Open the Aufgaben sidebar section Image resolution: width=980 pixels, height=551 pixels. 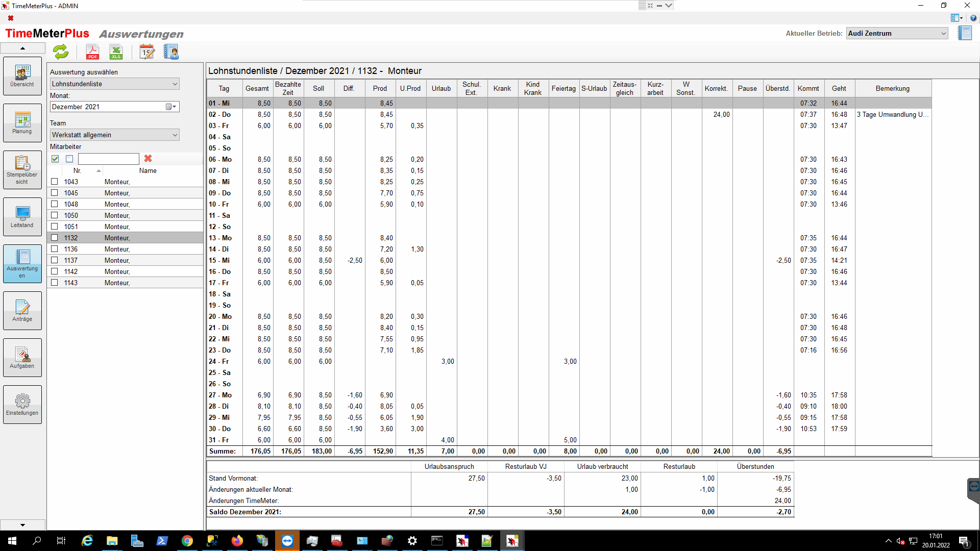pyautogui.click(x=22, y=357)
